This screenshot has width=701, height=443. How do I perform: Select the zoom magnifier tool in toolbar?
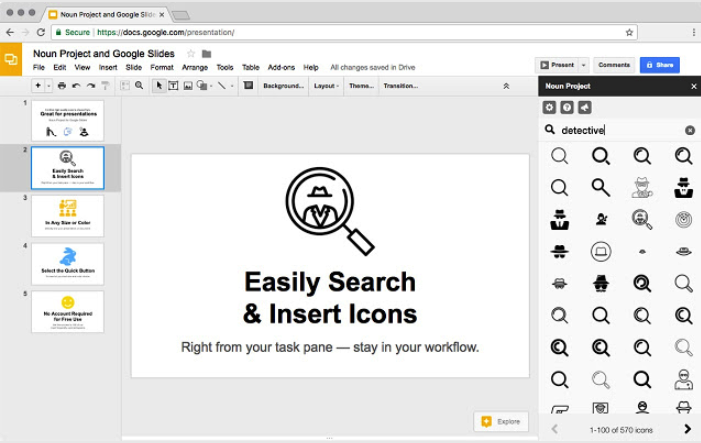[x=139, y=85]
